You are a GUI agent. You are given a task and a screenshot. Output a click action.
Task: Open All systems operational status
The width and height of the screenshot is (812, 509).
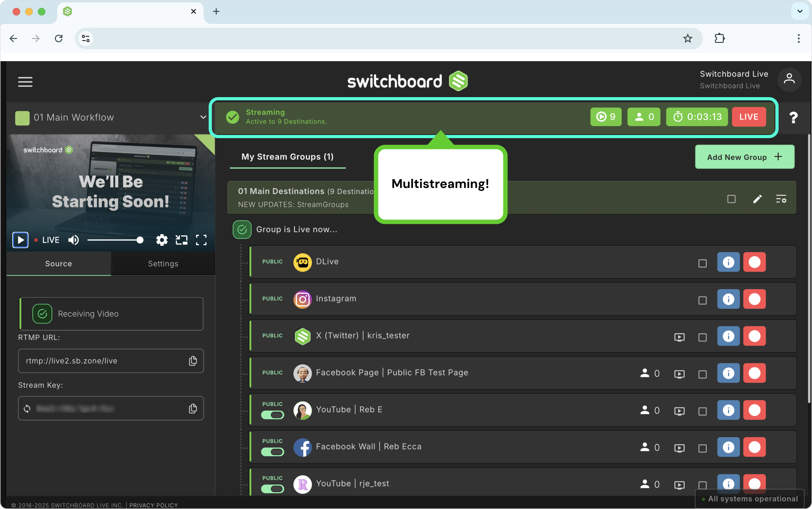pos(750,499)
